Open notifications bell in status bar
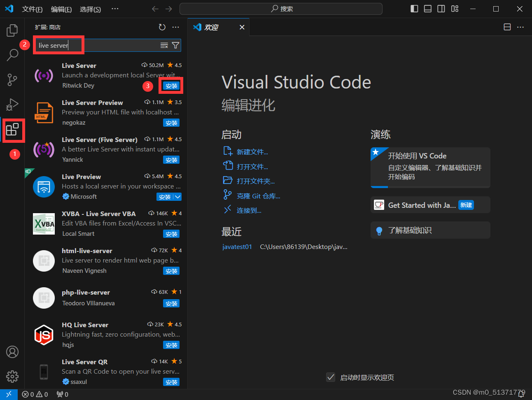Viewport: 532px width, 400px height. click(x=521, y=394)
